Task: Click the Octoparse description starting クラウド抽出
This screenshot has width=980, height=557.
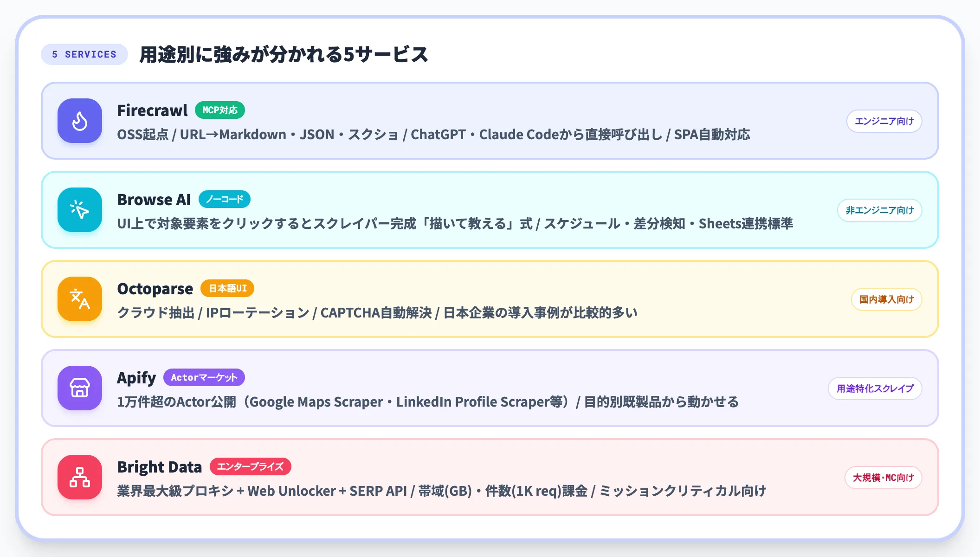Action: (377, 313)
